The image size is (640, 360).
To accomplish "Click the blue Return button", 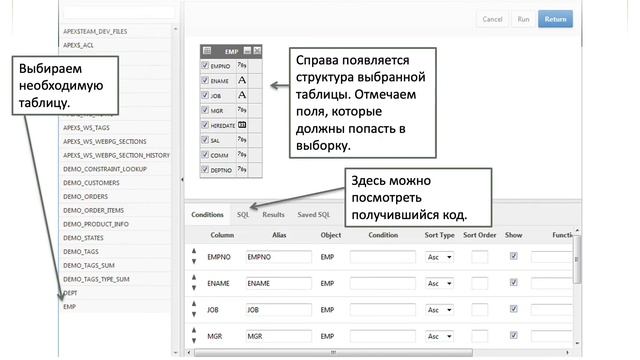I will 555,19.
